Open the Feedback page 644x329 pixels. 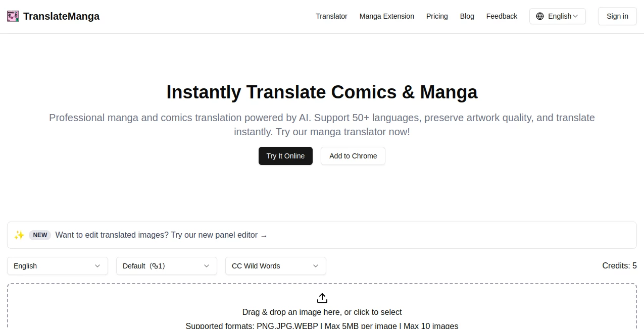pyautogui.click(x=502, y=16)
